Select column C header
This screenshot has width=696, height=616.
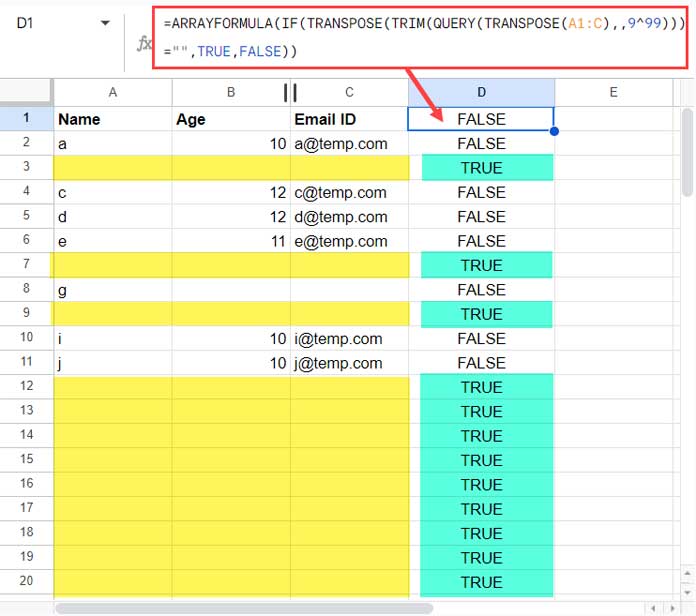[x=349, y=92]
